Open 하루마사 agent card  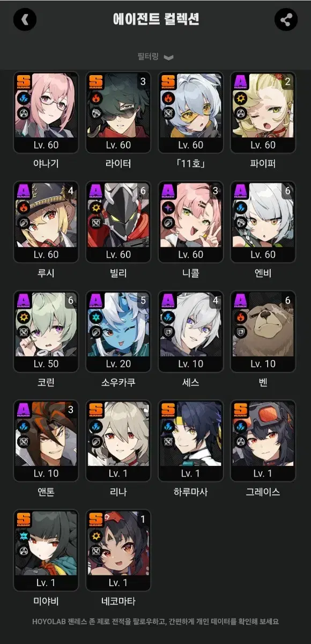[x=190, y=441]
